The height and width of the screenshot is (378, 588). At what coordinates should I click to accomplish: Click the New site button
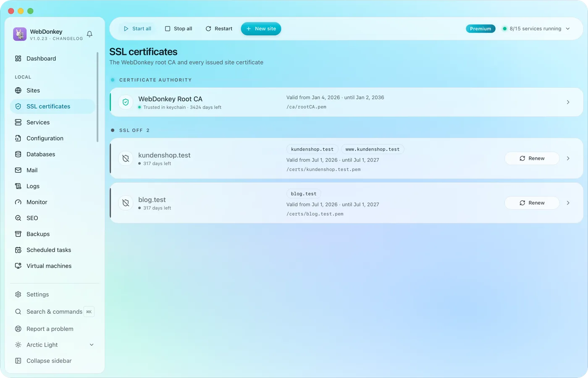tap(261, 29)
